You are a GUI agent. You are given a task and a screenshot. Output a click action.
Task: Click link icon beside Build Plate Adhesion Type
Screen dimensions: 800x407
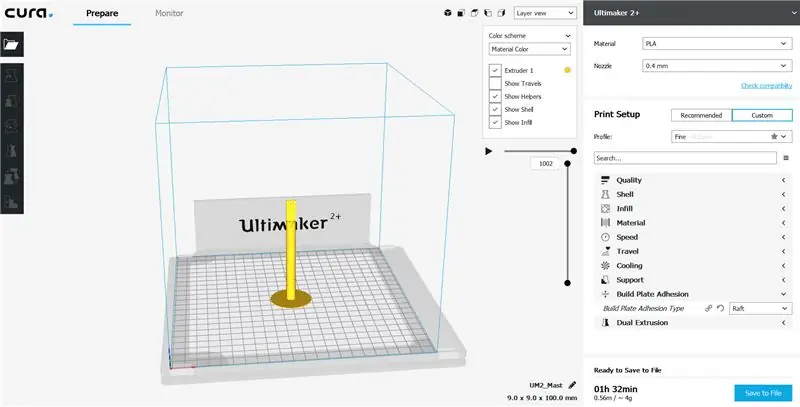pos(708,309)
